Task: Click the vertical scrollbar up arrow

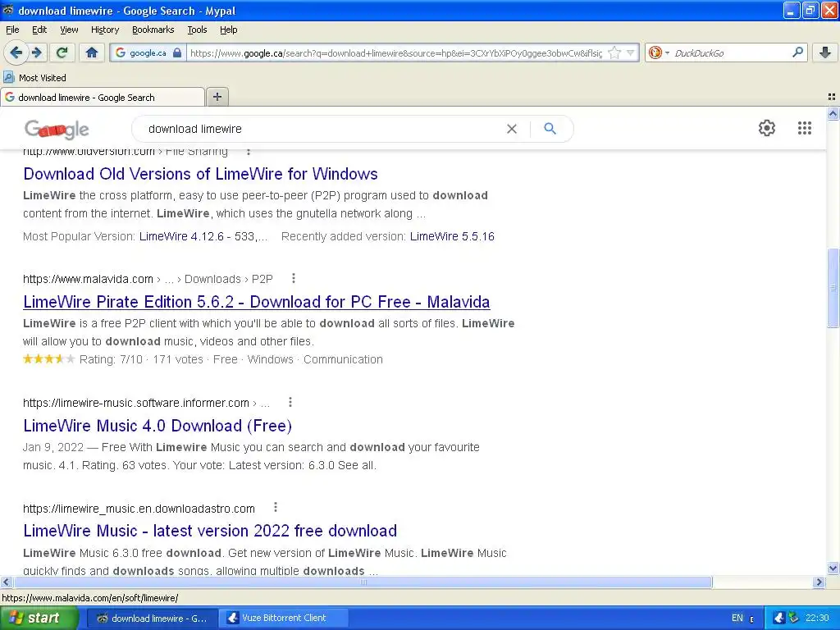Action: click(x=833, y=113)
